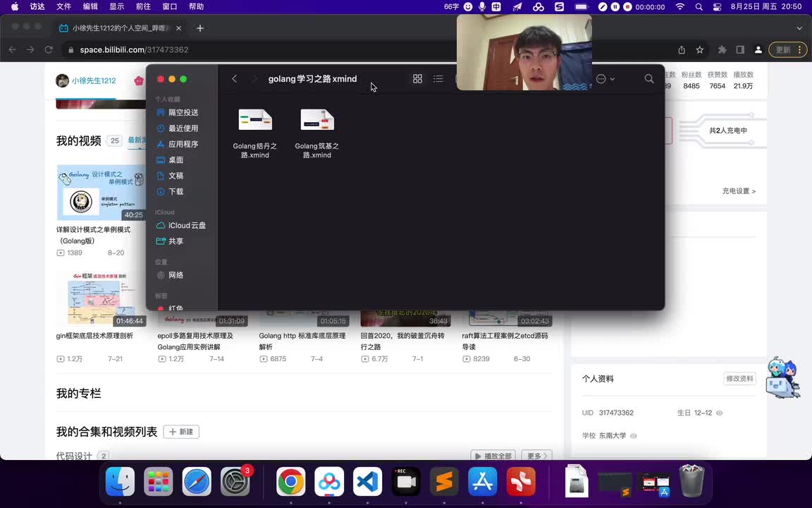Open the 访达 menu

[37, 7]
